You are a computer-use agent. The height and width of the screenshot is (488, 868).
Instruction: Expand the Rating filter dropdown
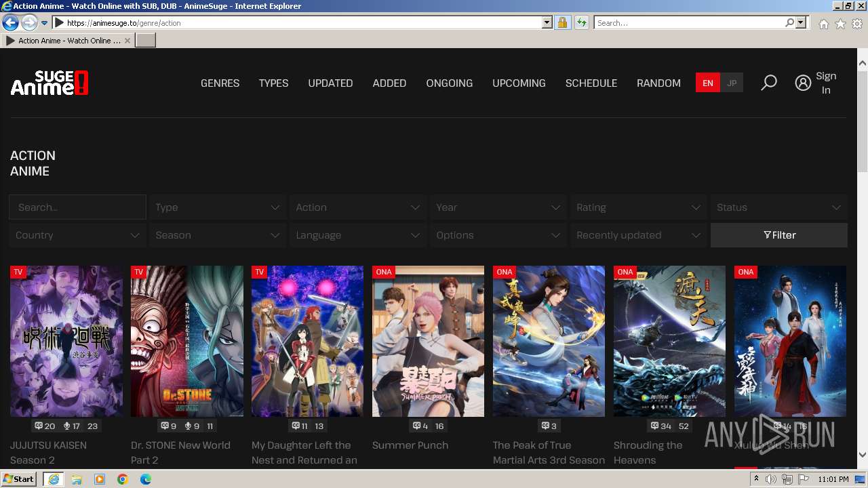click(638, 207)
